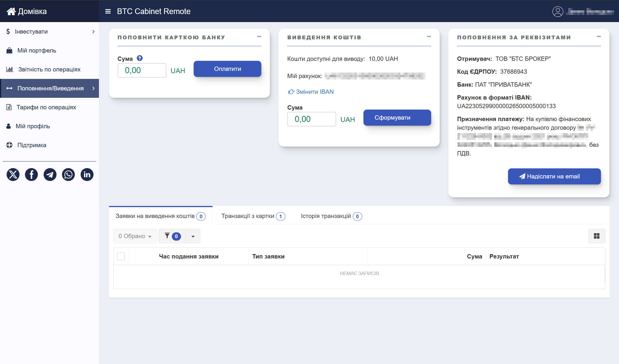The image size is (619, 364).
Task: Select all rows checkbox in table header
Action: click(x=121, y=256)
